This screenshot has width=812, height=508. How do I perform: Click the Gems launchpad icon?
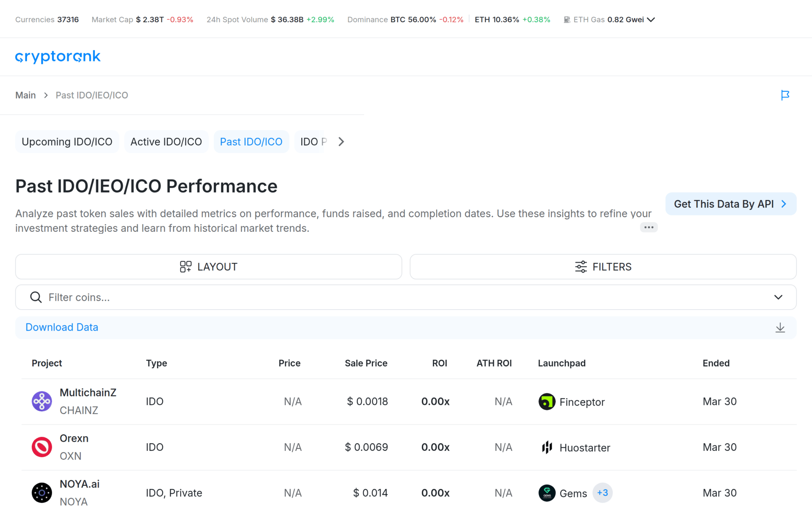pos(547,493)
